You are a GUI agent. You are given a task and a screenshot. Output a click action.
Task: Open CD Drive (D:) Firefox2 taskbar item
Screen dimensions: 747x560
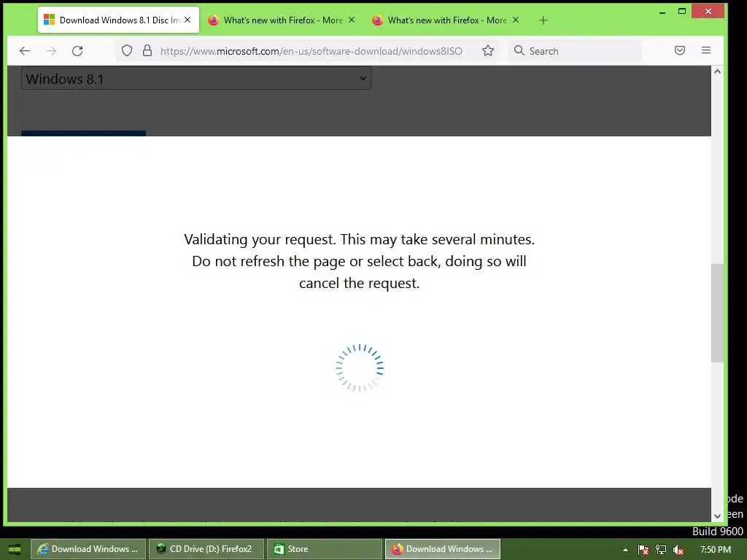[206, 549]
